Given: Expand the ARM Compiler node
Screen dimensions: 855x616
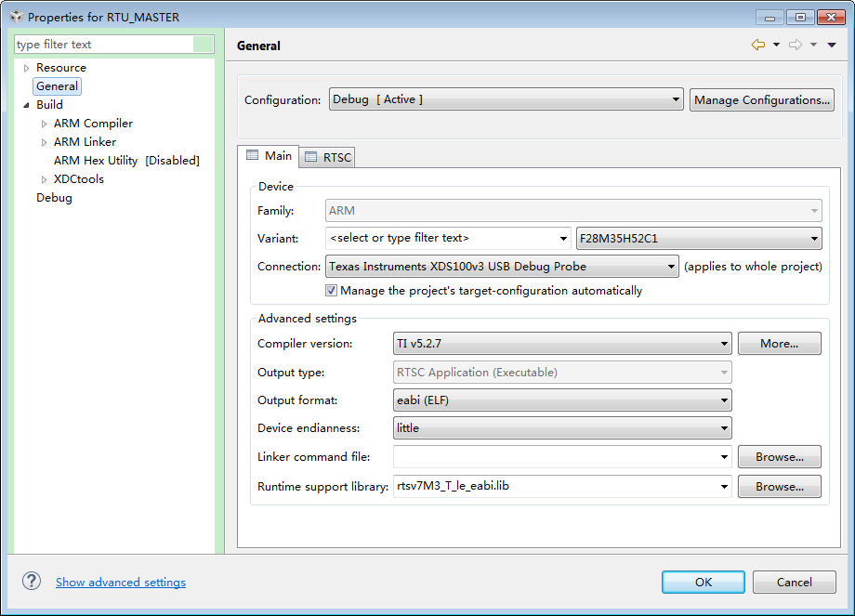Looking at the screenshot, I should (x=45, y=124).
